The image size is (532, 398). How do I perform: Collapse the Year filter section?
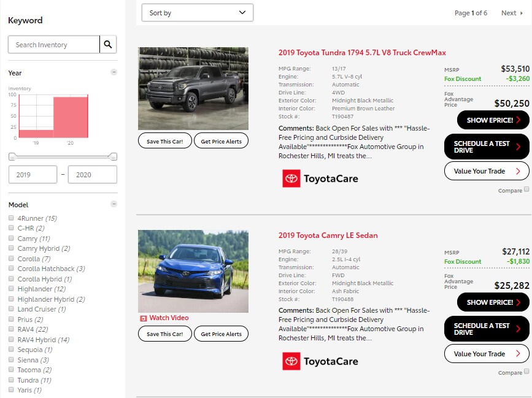coord(114,72)
